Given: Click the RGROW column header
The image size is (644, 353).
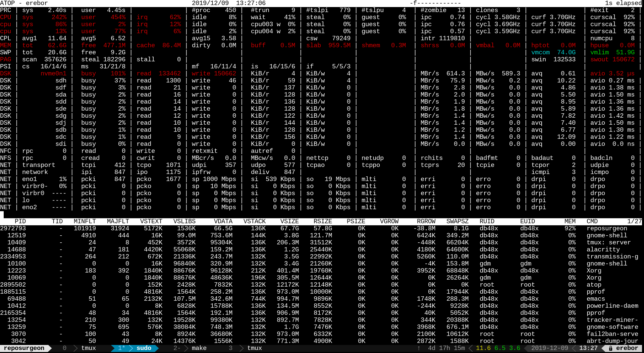Looking at the screenshot, I should pyautogui.click(x=426, y=222).
